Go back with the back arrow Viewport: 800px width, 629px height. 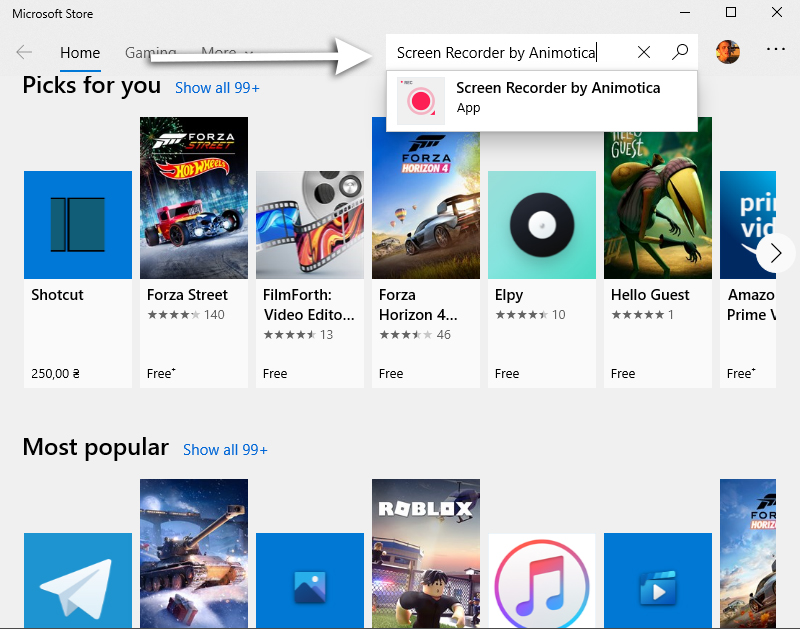pos(24,52)
